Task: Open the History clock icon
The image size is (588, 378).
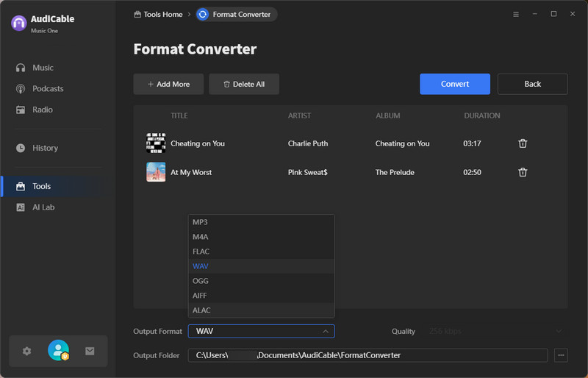Action: [21, 148]
